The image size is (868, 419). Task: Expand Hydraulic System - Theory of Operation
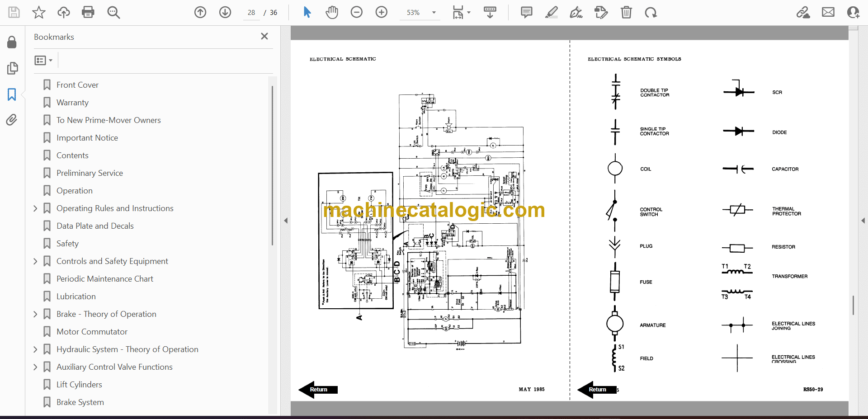35,349
